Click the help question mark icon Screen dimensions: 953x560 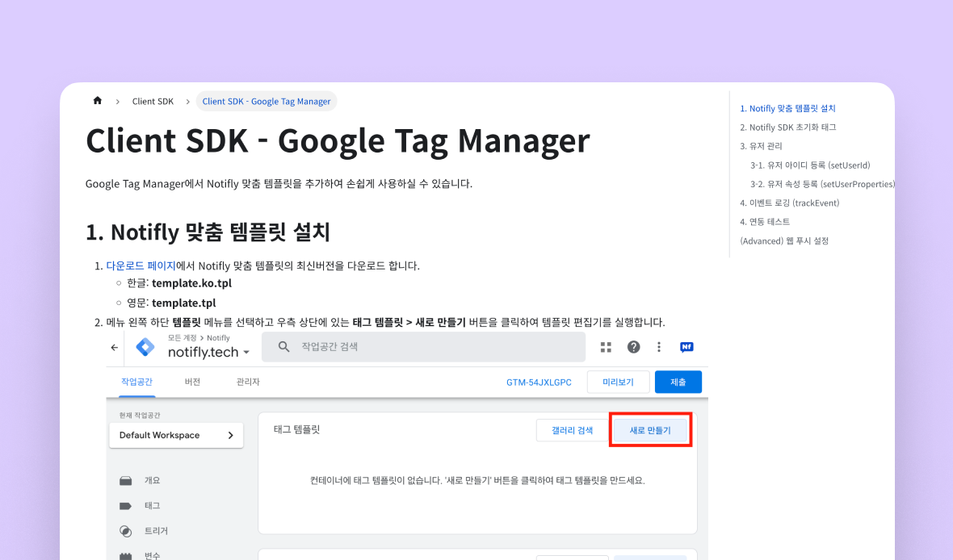[x=633, y=347]
